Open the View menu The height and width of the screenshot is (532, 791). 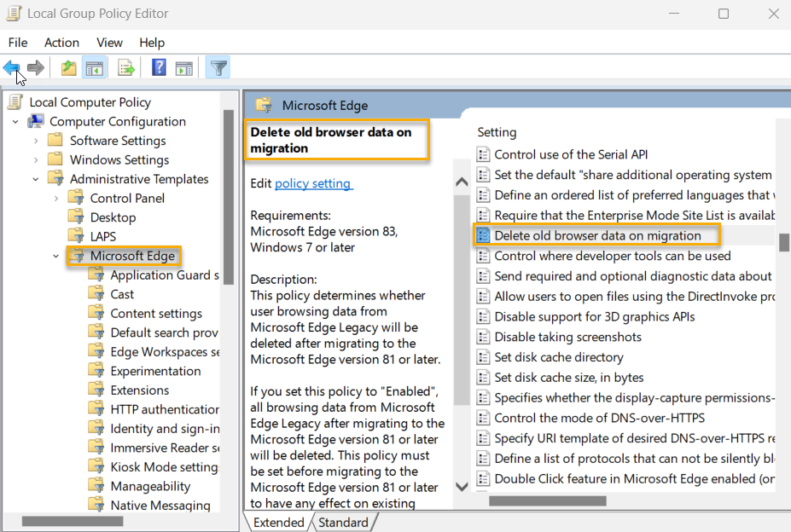(x=109, y=43)
